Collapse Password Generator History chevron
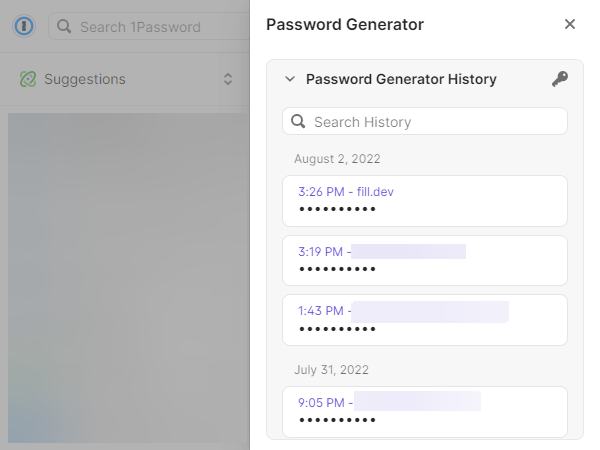 tap(290, 79)
